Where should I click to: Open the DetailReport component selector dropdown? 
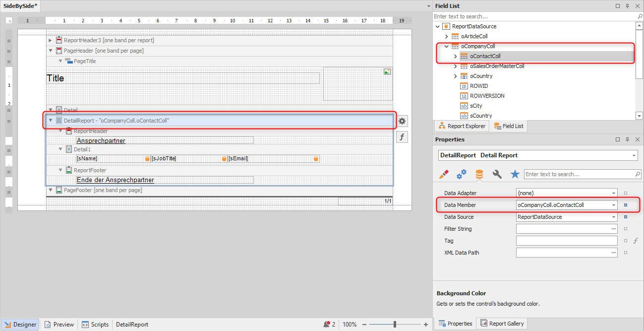(635, 155)
